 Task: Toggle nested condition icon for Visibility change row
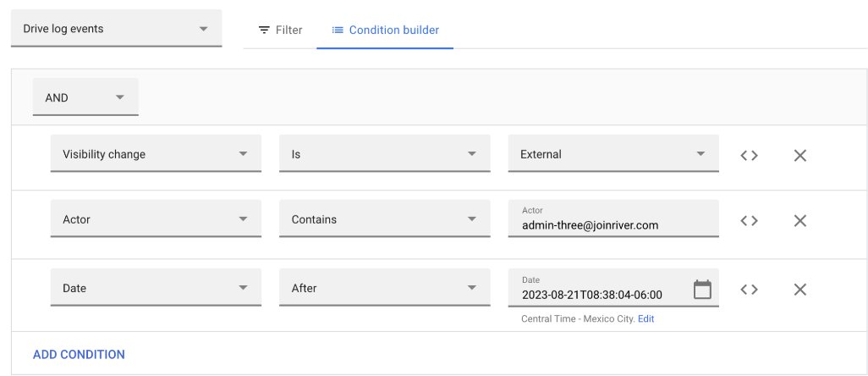[x=749, y=156]
